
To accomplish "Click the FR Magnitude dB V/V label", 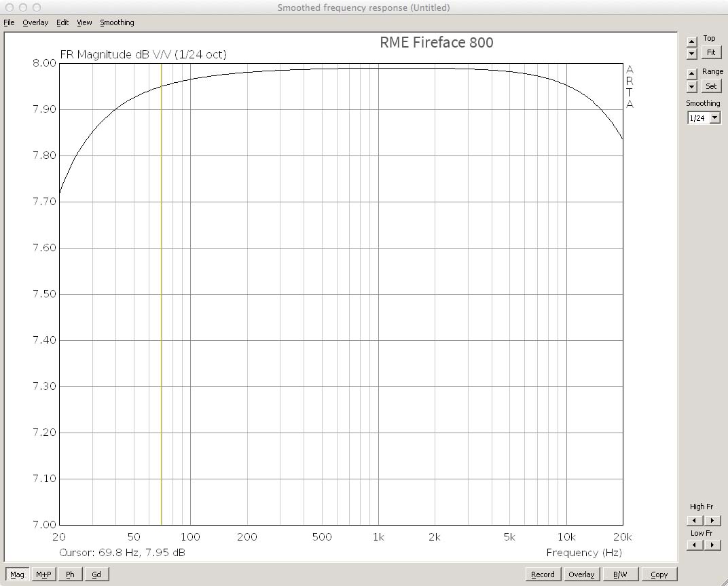I will pos(143,54).
